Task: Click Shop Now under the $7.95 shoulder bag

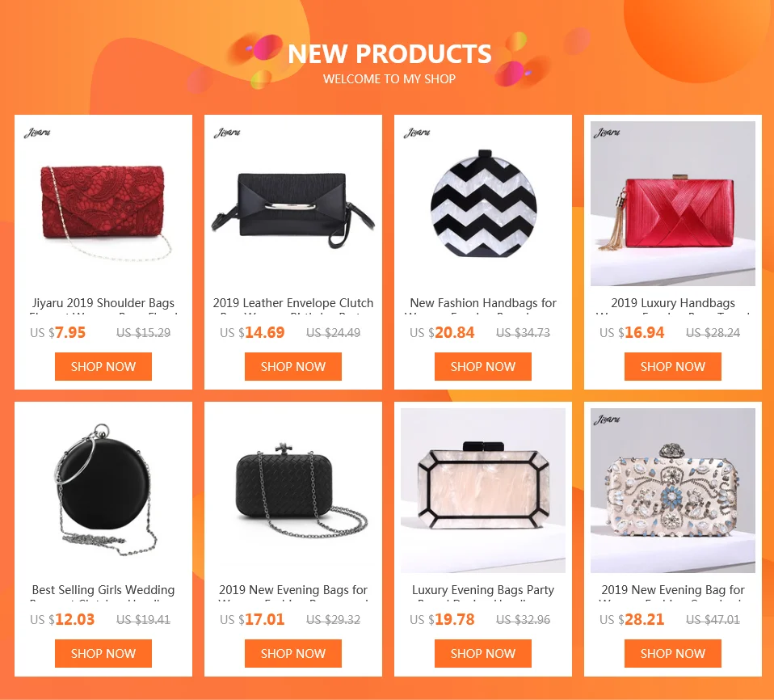Action: pyautogui.click(x=103, y=366)
